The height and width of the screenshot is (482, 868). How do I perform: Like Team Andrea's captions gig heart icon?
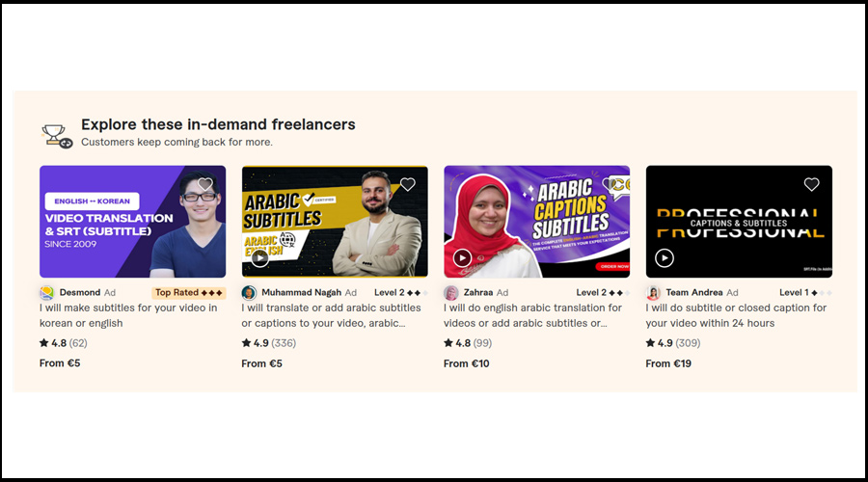point(811,184)
